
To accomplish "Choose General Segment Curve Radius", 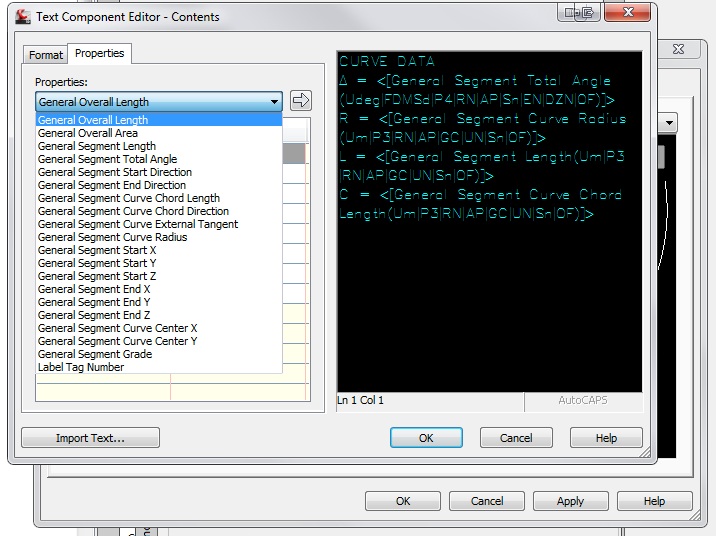I will pos(158,237).
